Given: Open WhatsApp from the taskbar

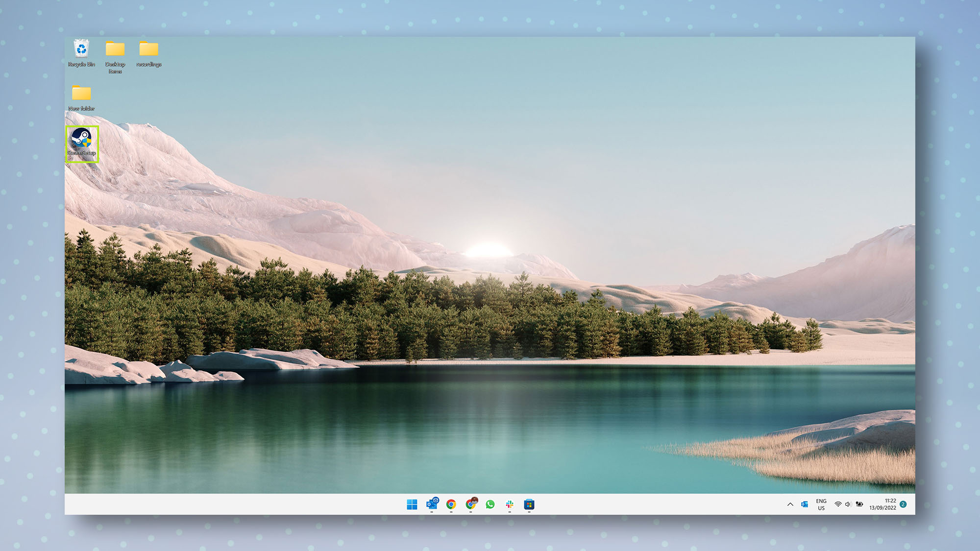Looking at the screenshot, I should point(490,504).
